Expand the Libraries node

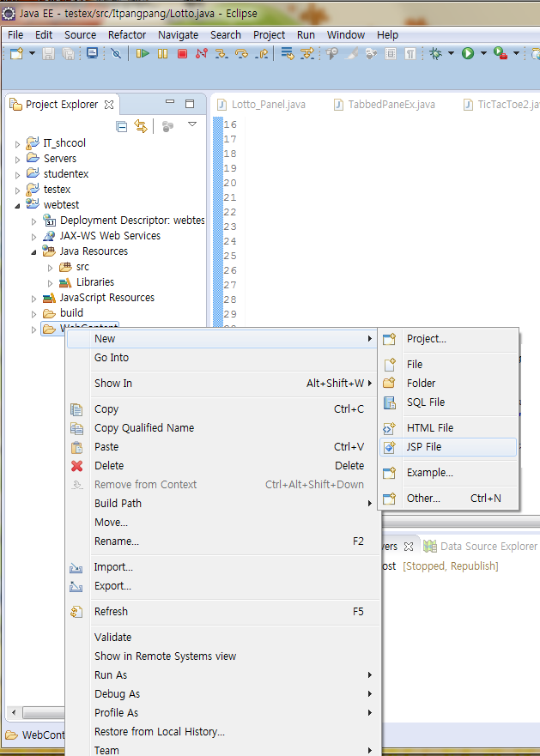coord(50,283)
